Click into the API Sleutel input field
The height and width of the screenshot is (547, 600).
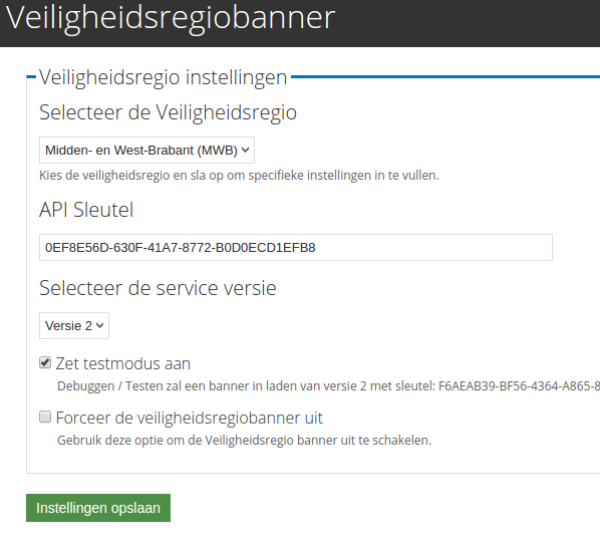click(295, 247)
